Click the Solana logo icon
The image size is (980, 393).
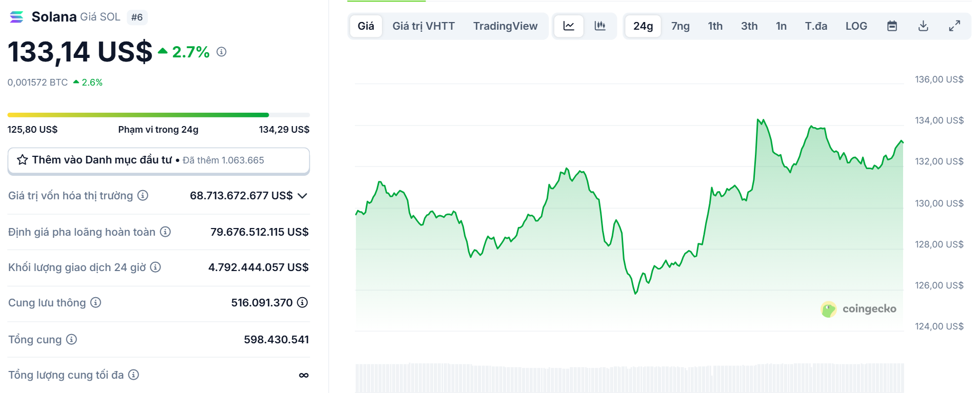16,17
